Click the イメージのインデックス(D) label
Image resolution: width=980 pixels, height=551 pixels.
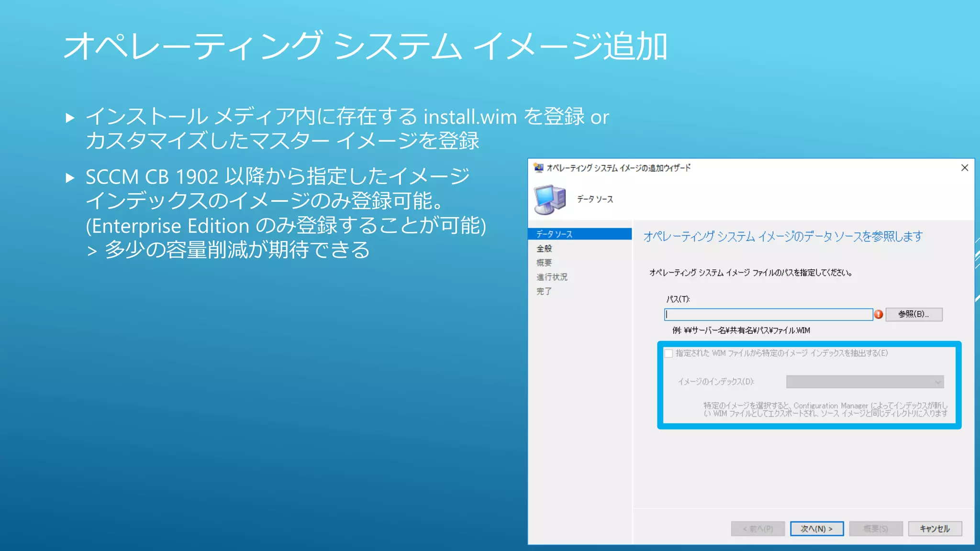pyautogui.click(x=716, y=382)
